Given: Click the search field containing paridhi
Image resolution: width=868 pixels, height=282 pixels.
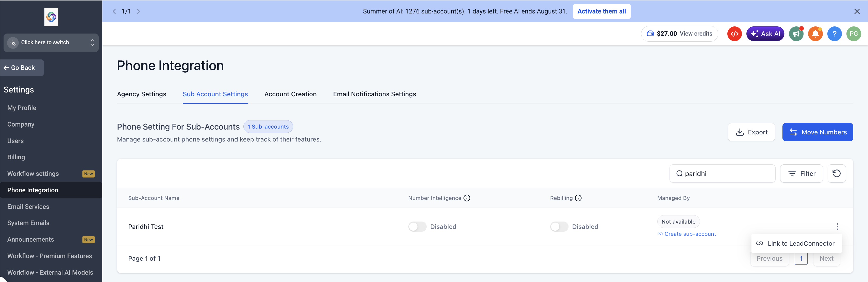Looking at the screenshot, I should point(722,173).
